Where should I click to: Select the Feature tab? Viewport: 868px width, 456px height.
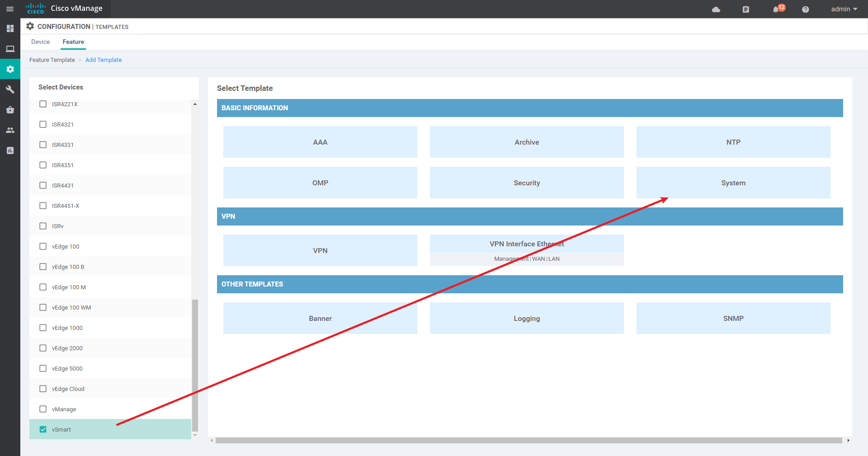click(x=73, y=42)
